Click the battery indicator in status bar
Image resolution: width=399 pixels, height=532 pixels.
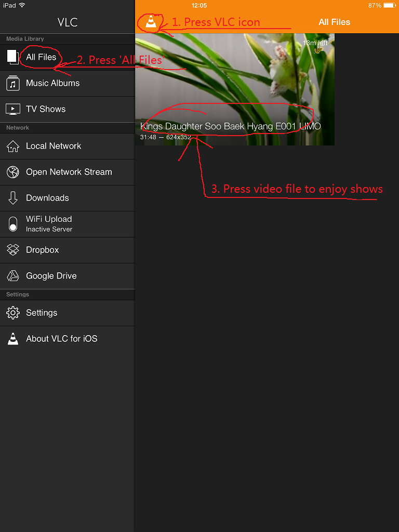[x=390, y=5]
